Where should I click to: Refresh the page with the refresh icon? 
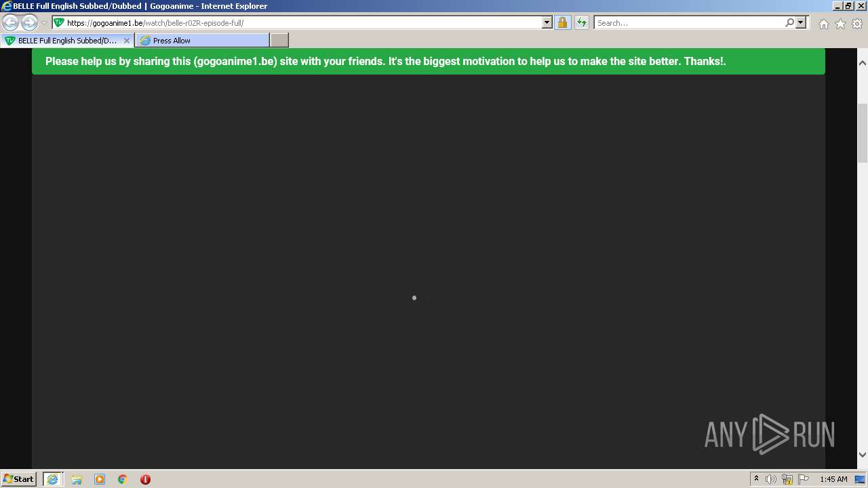(582, 22)
